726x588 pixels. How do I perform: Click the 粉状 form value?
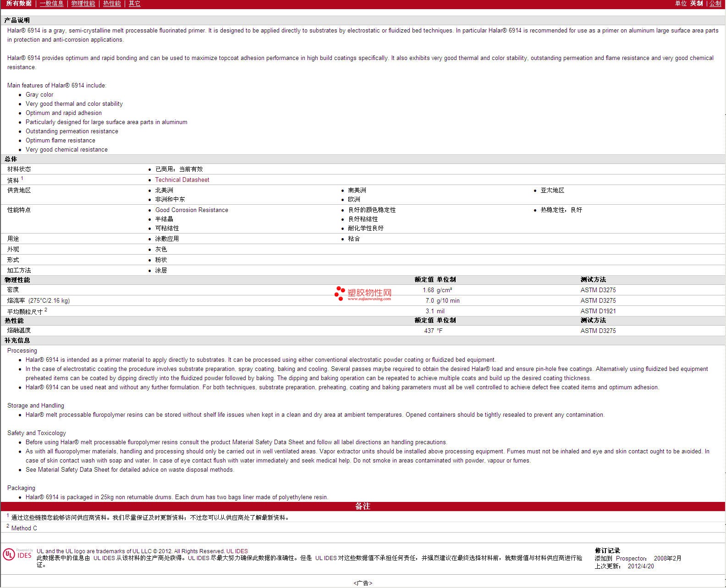tap(161, 260)
